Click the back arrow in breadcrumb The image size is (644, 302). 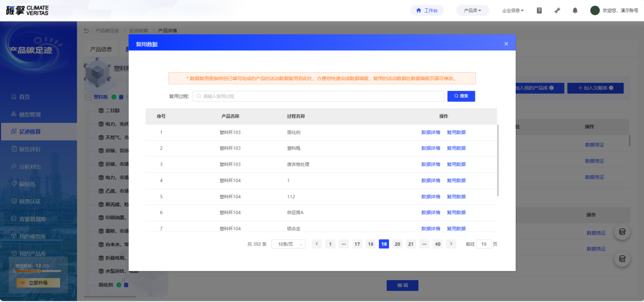[x=87, y=31]
